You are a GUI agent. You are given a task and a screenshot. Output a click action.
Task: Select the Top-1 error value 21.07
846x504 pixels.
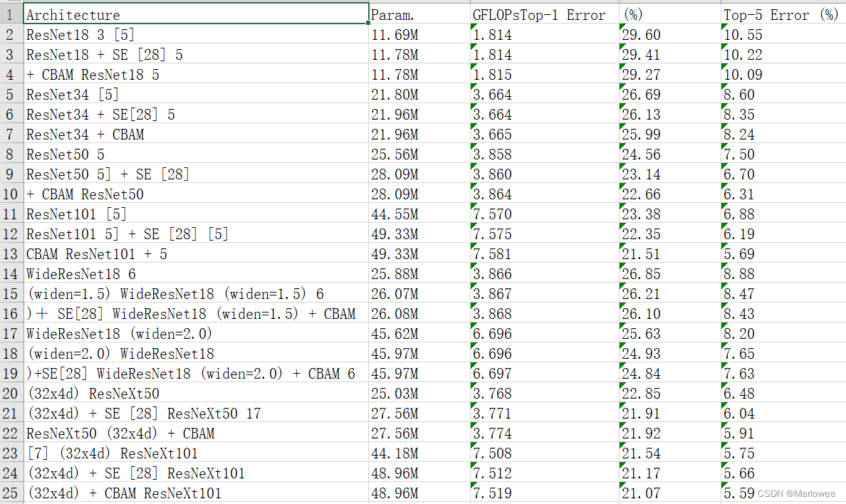[669, 493]
